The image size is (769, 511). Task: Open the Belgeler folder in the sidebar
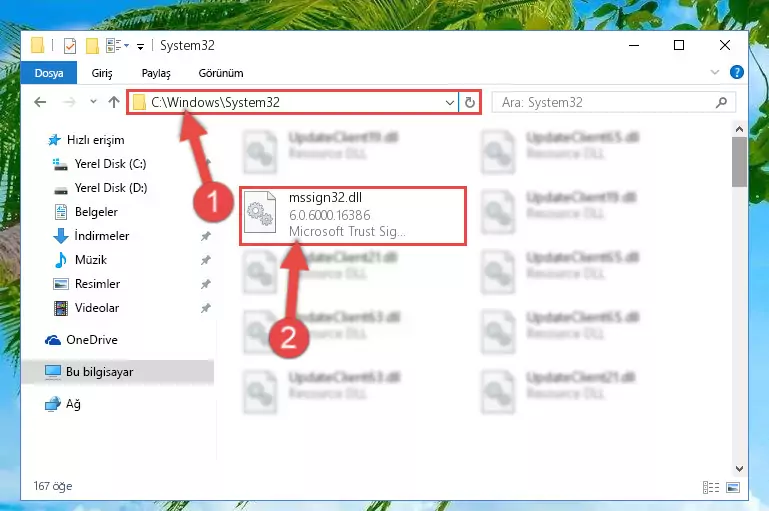pos(96,212)
